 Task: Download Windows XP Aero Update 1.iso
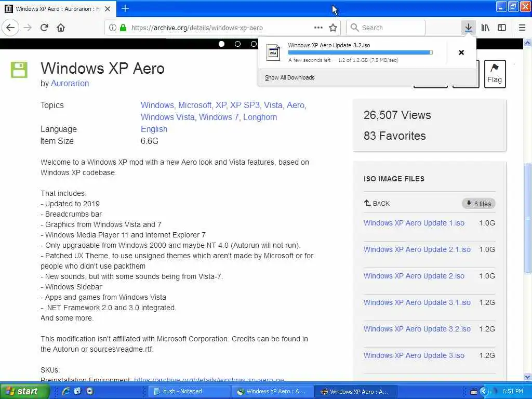click(414, 223)
